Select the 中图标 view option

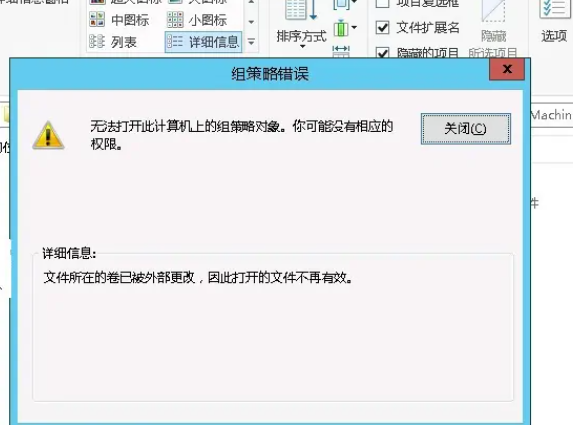pos(119,20)
